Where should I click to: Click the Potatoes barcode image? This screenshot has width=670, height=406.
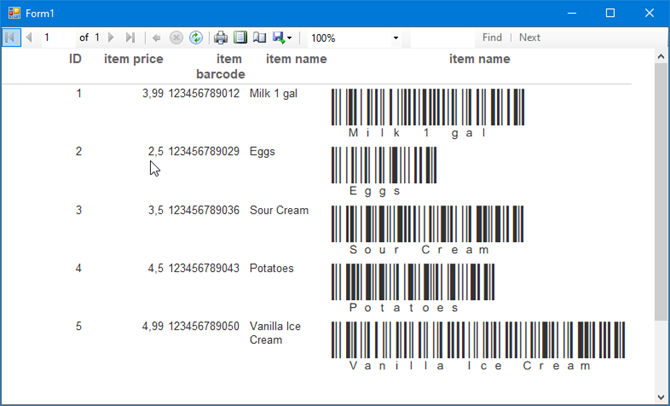pyautogui.click(x=413, y=282)
